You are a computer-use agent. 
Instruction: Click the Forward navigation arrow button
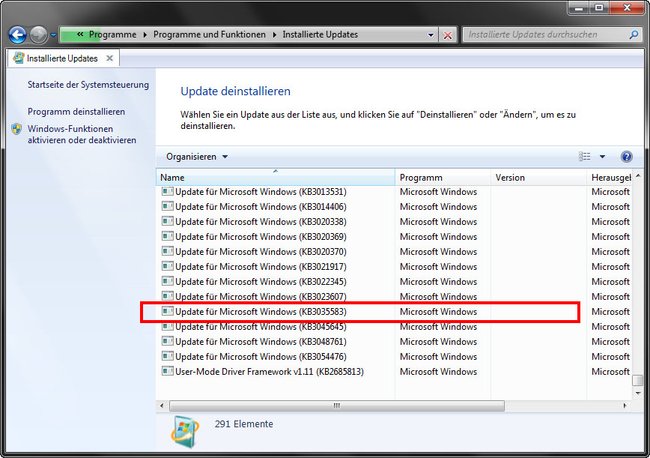[x=39, y=35]
